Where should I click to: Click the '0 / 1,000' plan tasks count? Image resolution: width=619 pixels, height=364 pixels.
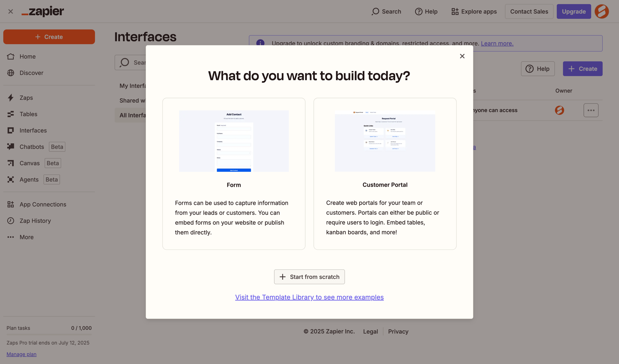coord(81,328)
